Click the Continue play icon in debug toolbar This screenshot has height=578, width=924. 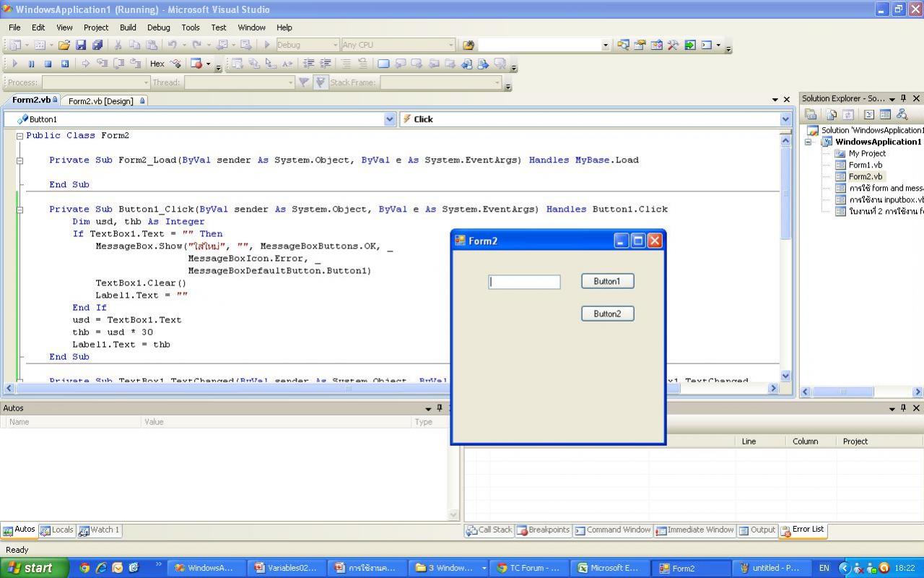point(14,64)
